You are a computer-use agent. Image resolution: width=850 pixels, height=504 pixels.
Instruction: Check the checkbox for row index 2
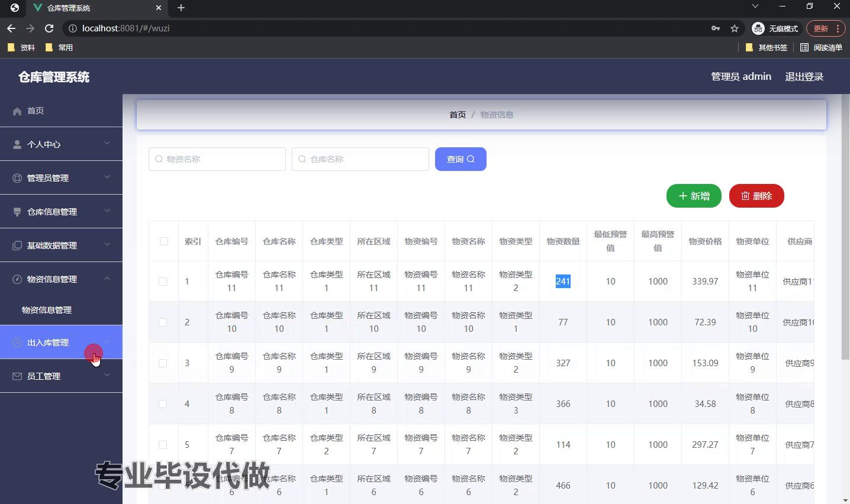point(163,322)
